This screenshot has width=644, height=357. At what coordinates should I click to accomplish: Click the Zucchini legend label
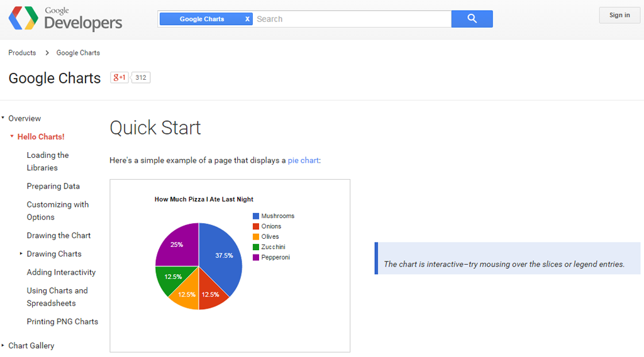(x=273, y=246)
